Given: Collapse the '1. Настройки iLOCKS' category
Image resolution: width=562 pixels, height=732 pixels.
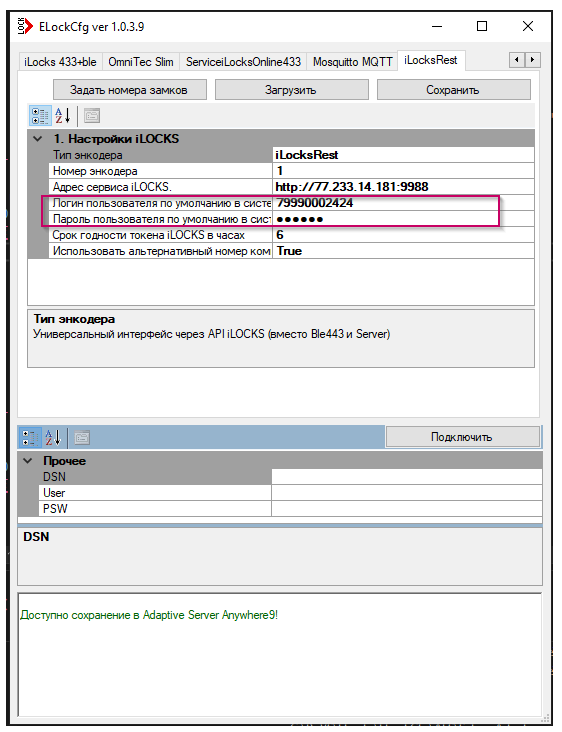Looking at the screenshot, I should tap(38, 139).
